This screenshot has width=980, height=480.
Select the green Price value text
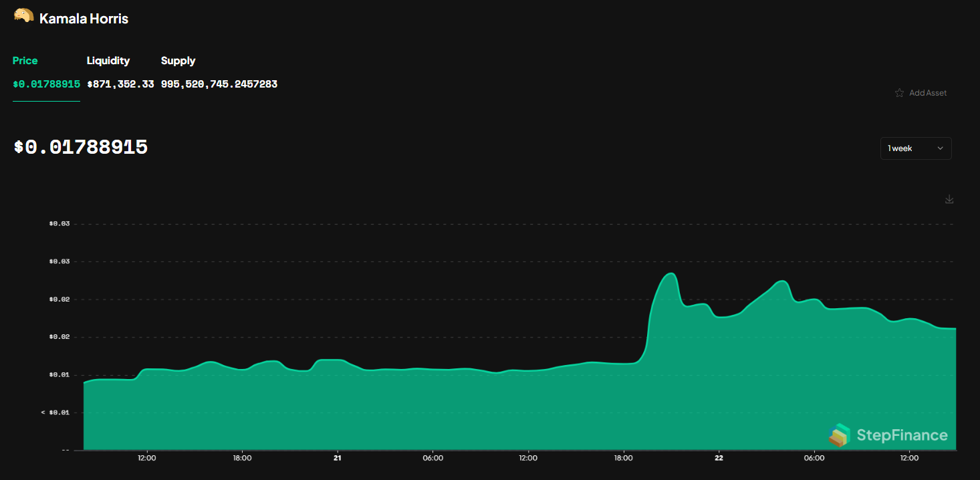point(46,84)
